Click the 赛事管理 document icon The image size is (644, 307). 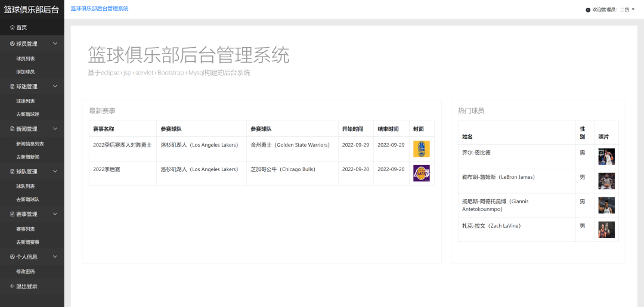point(13,214)
